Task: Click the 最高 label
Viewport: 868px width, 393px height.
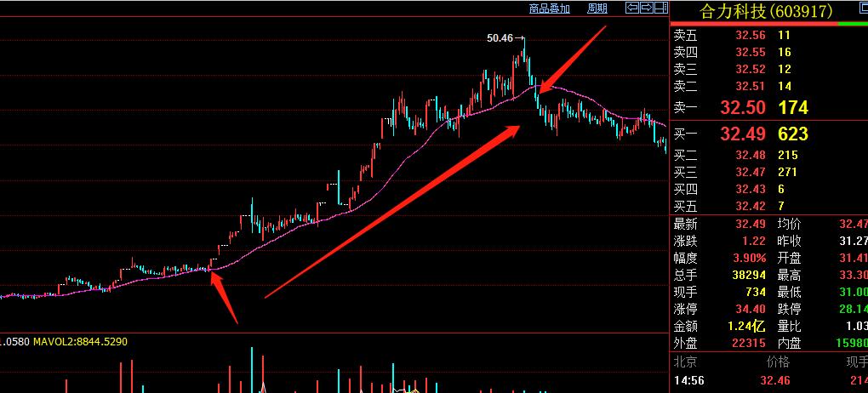Action: [x=789, y=275]
